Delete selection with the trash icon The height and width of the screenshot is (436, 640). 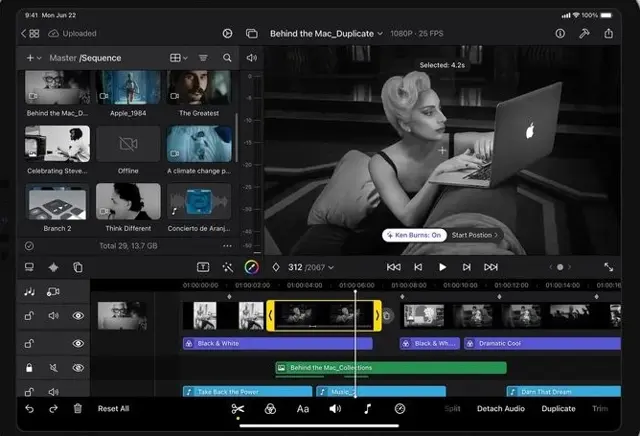click(x=78, y=408)
